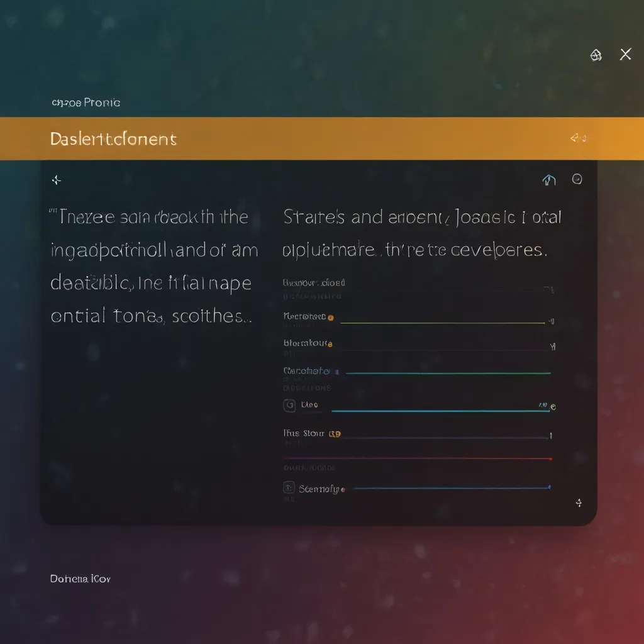Screen dimensions: 644x644
Task: Click the Caraohate row label
Action: [306, 371]
